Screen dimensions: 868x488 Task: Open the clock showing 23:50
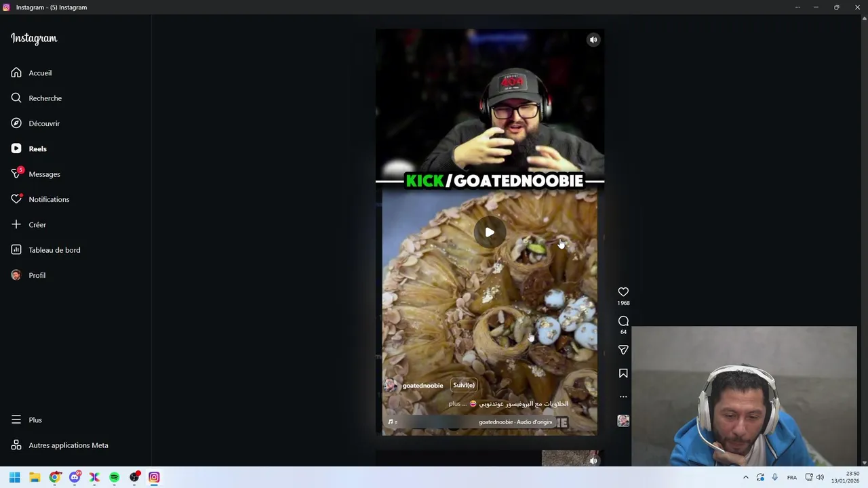tap(845, 477)
